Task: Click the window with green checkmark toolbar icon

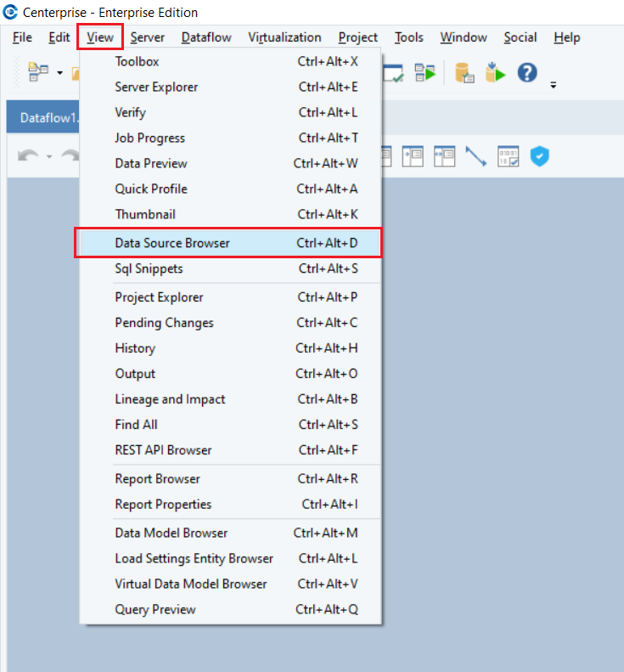Action: tap(393, 73)
